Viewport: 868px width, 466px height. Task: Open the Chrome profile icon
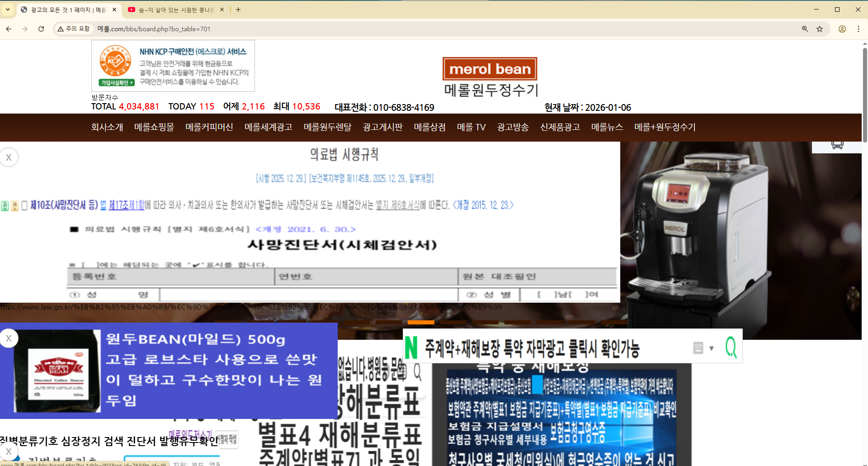842,29
